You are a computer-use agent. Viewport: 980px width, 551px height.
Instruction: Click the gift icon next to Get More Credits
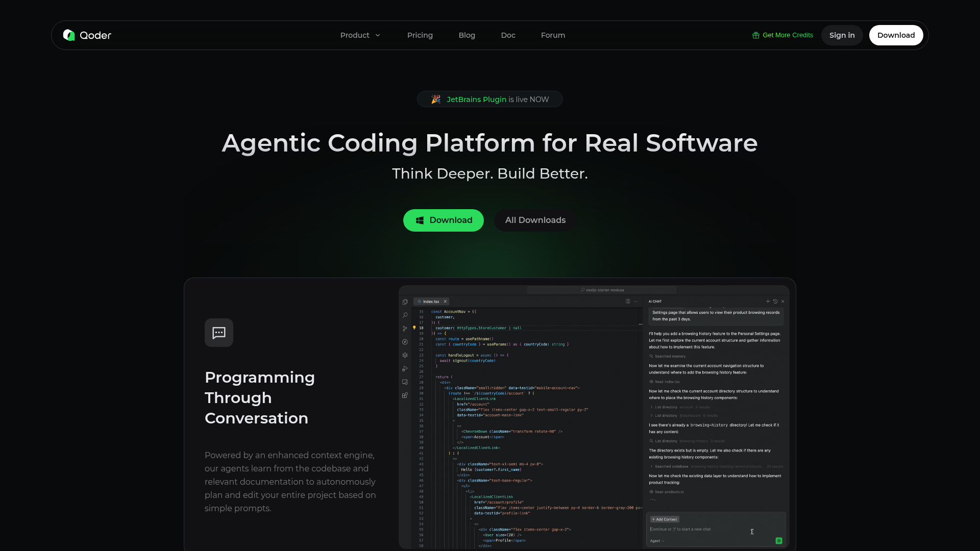coord(755,35)
